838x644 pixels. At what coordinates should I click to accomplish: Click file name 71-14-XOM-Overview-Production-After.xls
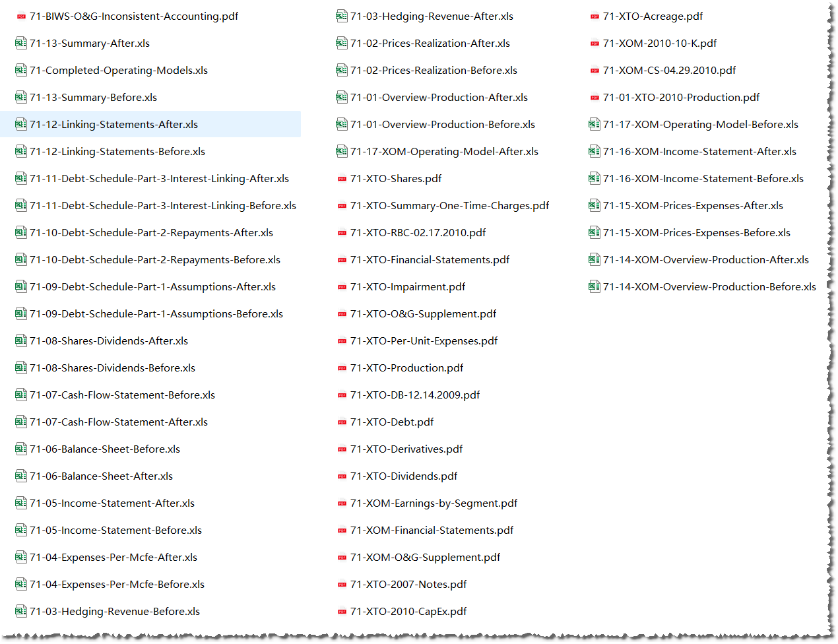(706, 260)
